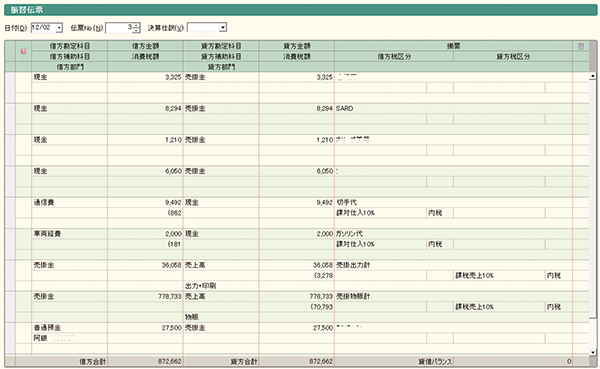Click the 阿銀 sub-account cell
This screenshot has width=600, height=369.
(x=70, y=338)
